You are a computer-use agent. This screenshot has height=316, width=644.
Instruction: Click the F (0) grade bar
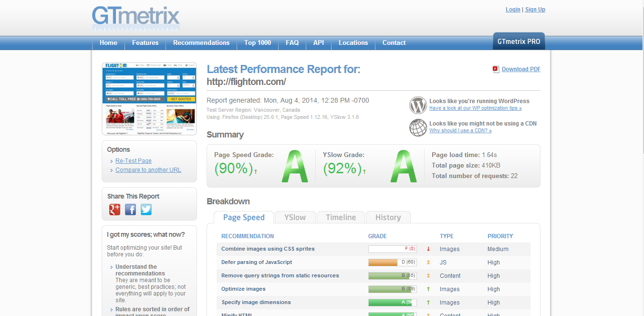[x=393, y=249]
